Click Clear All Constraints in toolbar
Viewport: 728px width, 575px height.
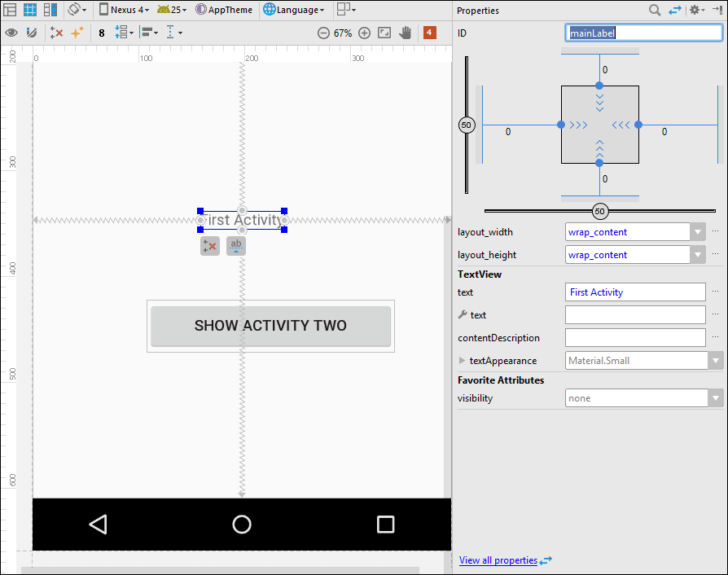tap(56, 33)
